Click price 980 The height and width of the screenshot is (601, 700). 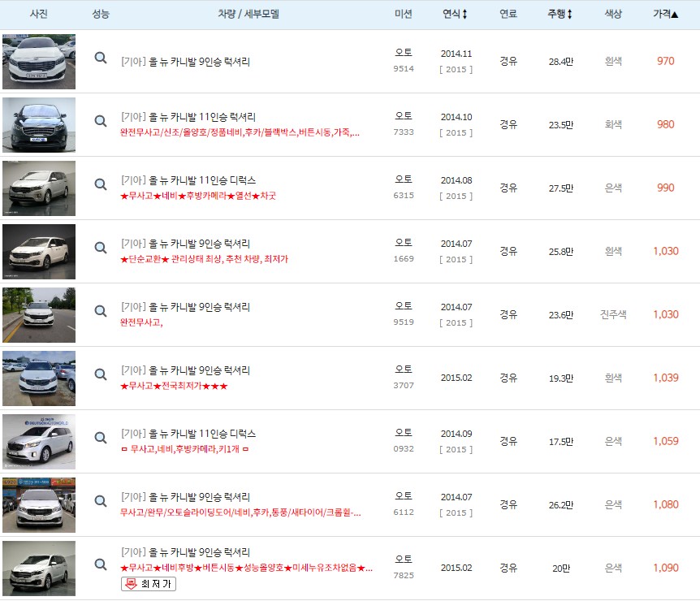click(665, 124)
